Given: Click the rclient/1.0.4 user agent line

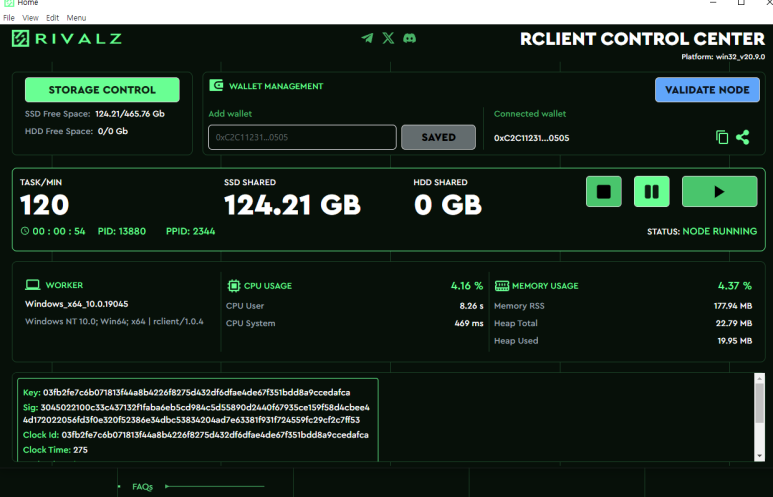Looking at the screenshot, I should (x=114, y=321).
